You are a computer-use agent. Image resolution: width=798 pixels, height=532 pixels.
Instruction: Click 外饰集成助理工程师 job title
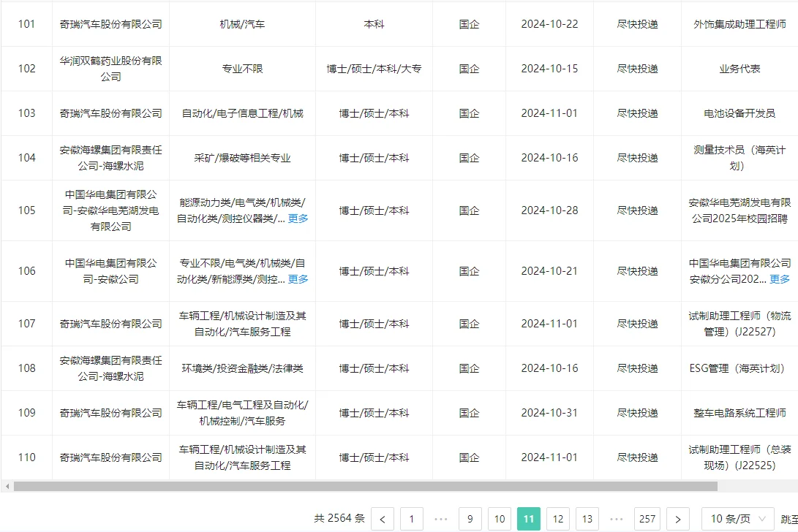pyautogui.click(x=739, y=24)
